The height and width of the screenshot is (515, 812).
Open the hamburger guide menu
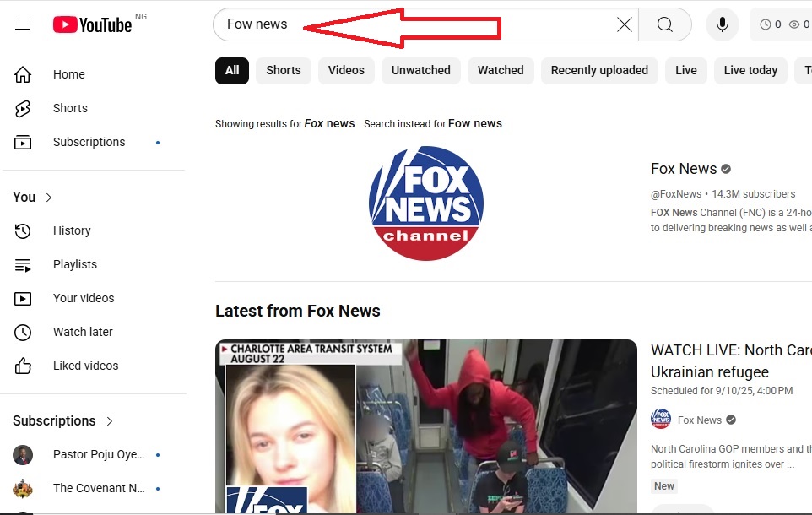pos(23,24)
